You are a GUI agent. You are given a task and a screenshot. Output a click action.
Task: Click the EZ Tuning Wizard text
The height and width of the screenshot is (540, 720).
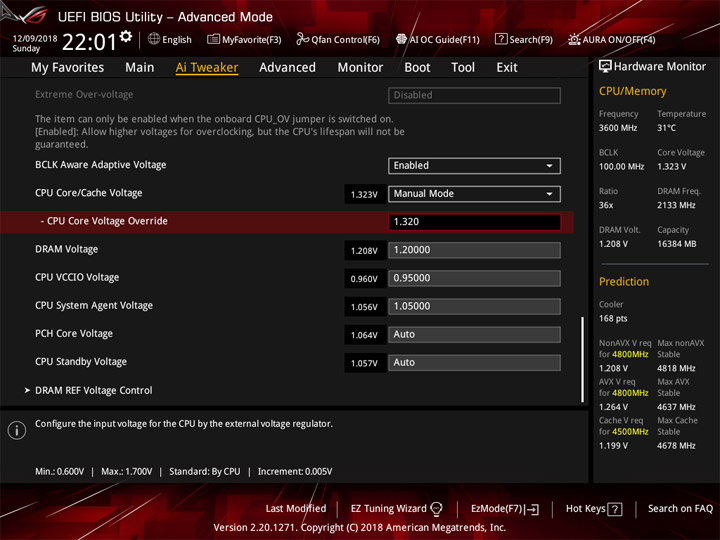388,509
